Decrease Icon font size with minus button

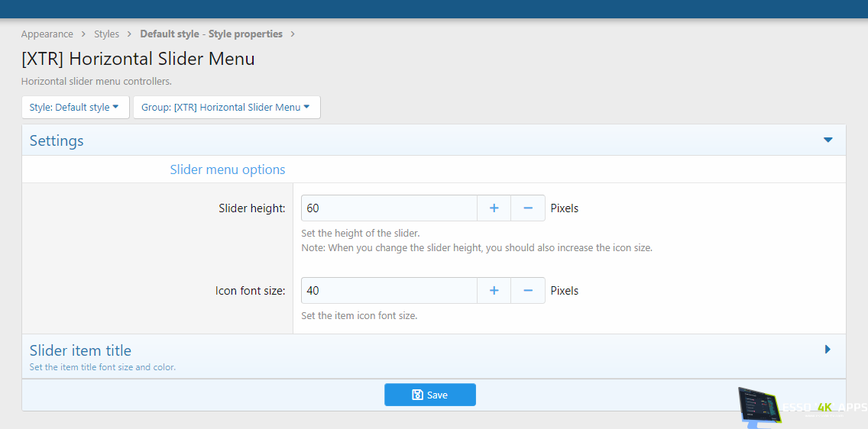point(528,291)
